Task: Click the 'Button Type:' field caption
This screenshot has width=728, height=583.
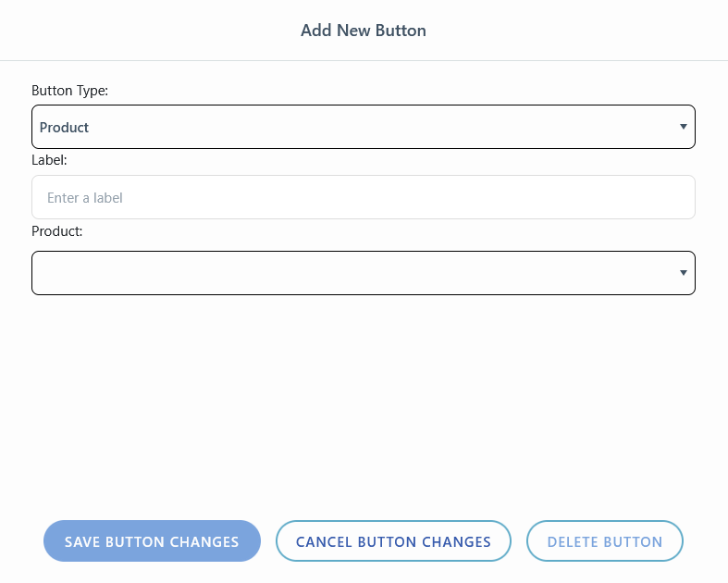Action: [69, 91]
